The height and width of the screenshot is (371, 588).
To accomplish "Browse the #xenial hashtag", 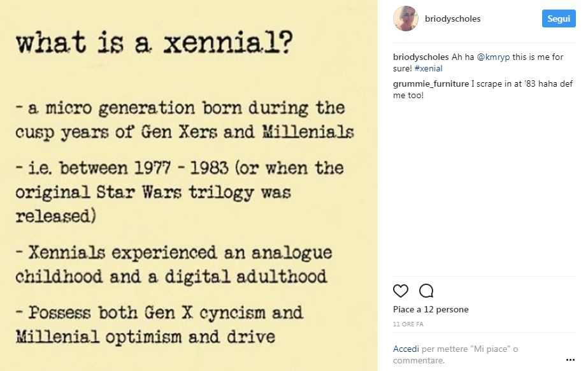I will (x=429, y=68).
